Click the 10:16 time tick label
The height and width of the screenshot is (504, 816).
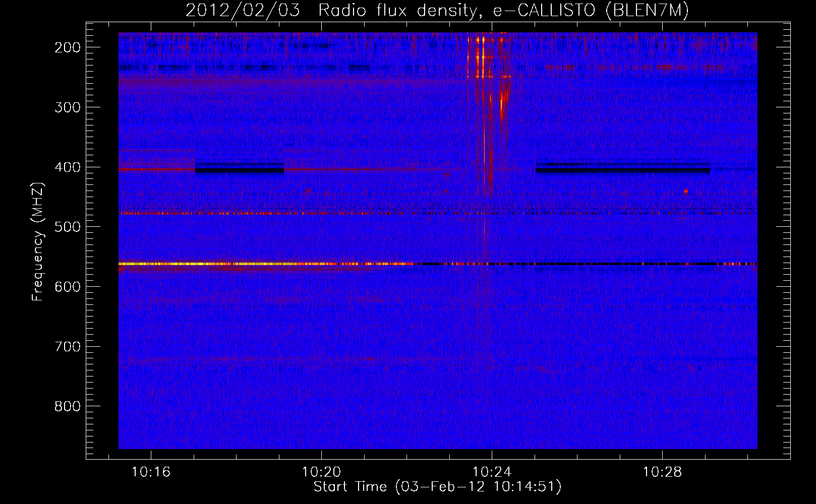[x=151, y=472]
